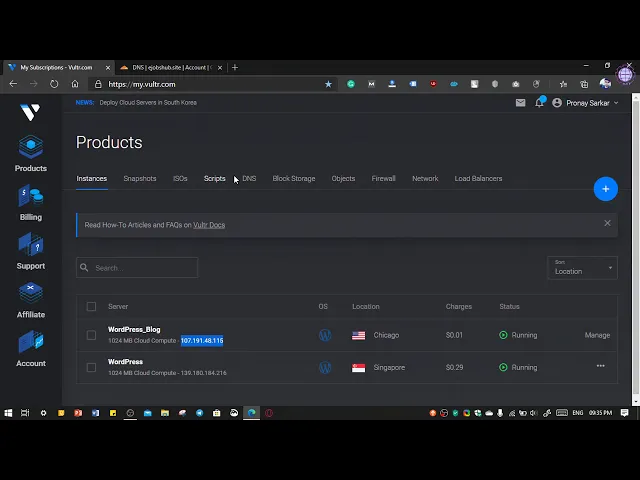Click the running status icon for Singapore server
The height and width of the screenshot is (480, 640).
point(503,367)
